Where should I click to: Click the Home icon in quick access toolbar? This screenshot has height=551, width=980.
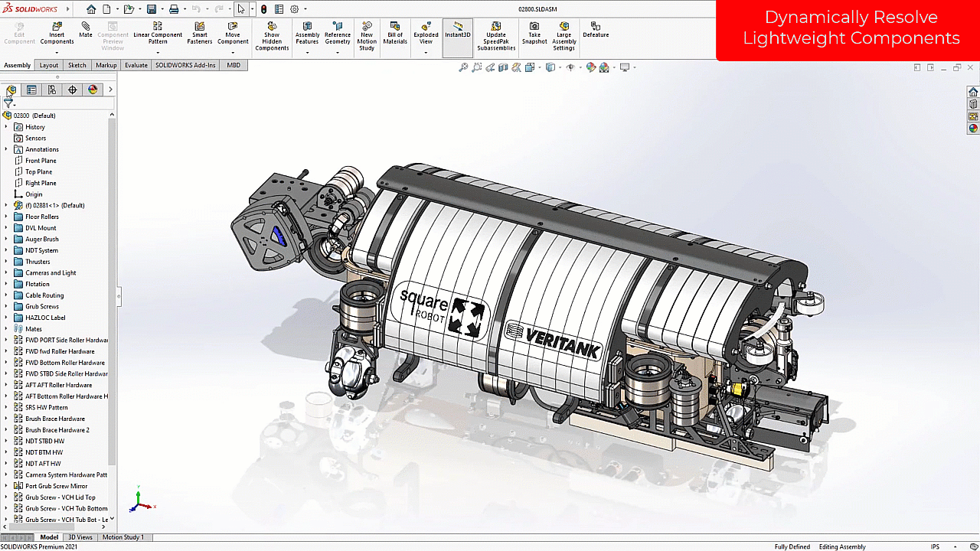(91, 9)
